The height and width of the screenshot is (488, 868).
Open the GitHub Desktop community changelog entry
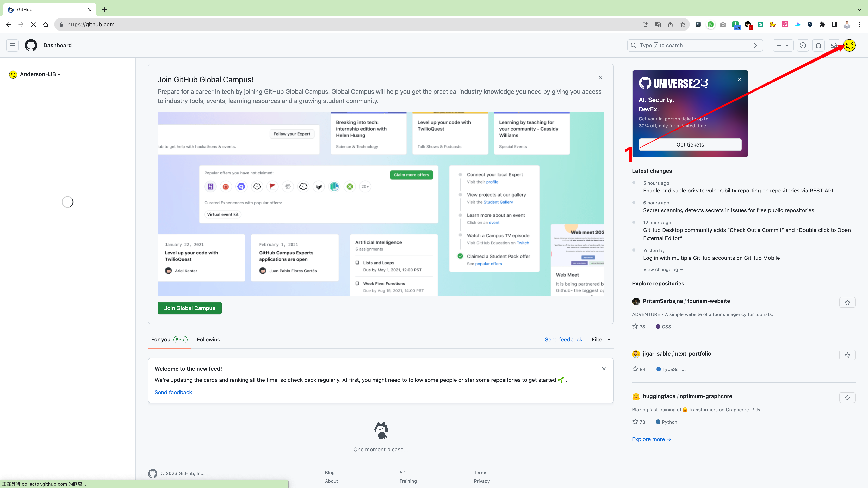point(747,234)
